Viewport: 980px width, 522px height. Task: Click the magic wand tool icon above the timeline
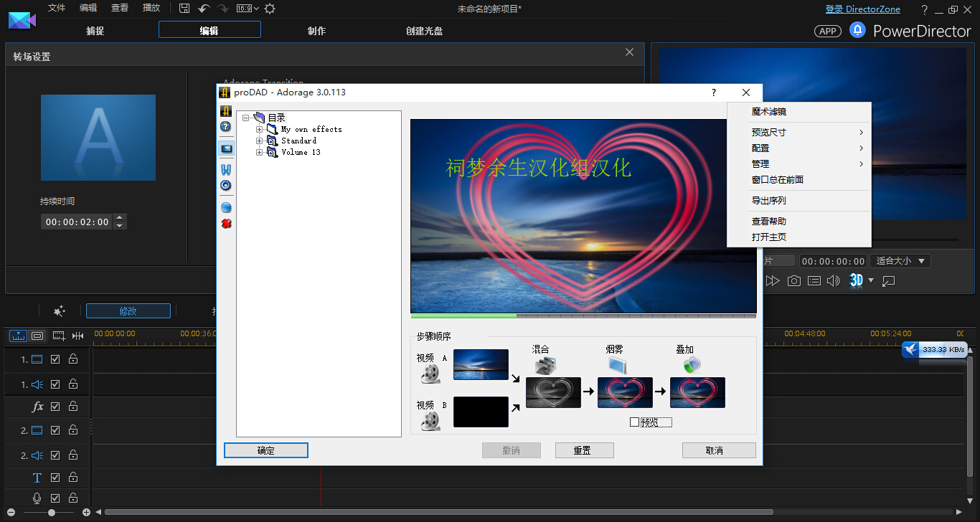pos(60,311)
